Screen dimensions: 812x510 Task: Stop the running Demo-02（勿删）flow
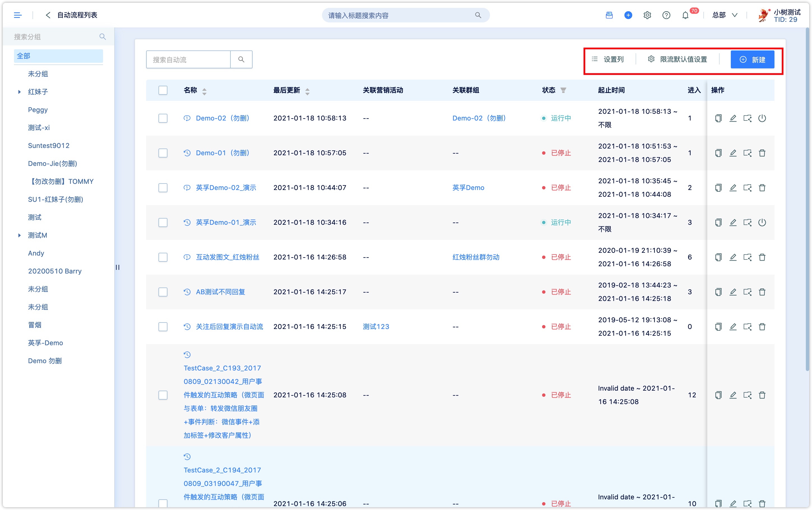pos(762,118)
